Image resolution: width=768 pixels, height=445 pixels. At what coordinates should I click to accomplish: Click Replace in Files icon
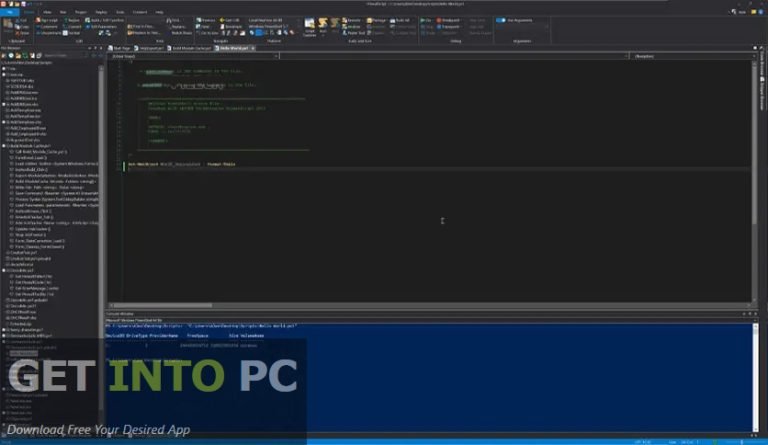[x=130, y=33]
